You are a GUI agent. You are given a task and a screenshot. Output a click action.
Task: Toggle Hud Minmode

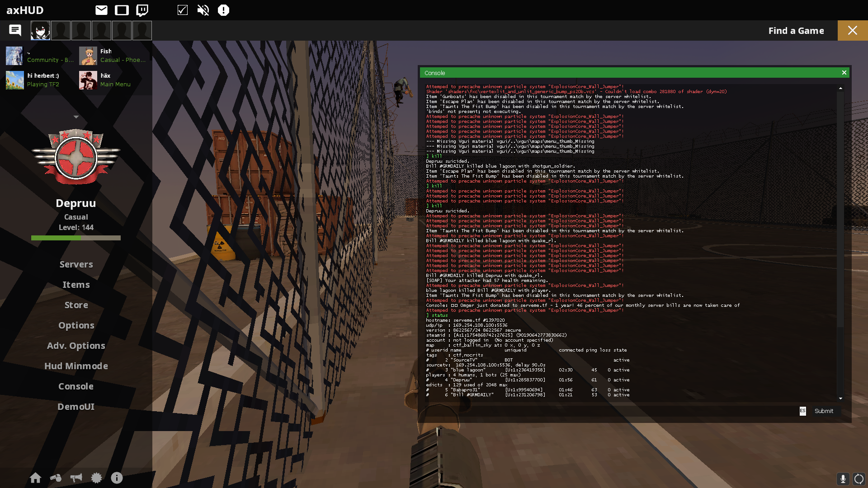(76, 366)
